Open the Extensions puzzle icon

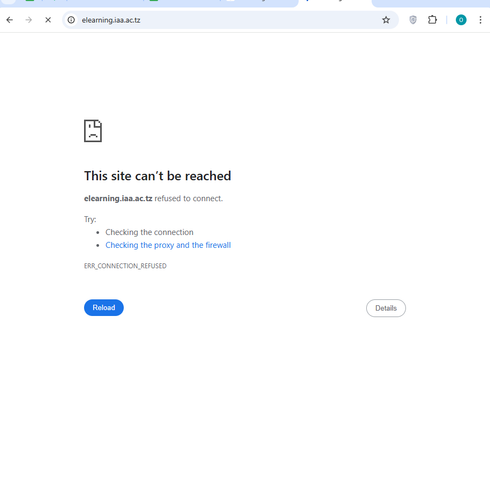click(432, 20)
